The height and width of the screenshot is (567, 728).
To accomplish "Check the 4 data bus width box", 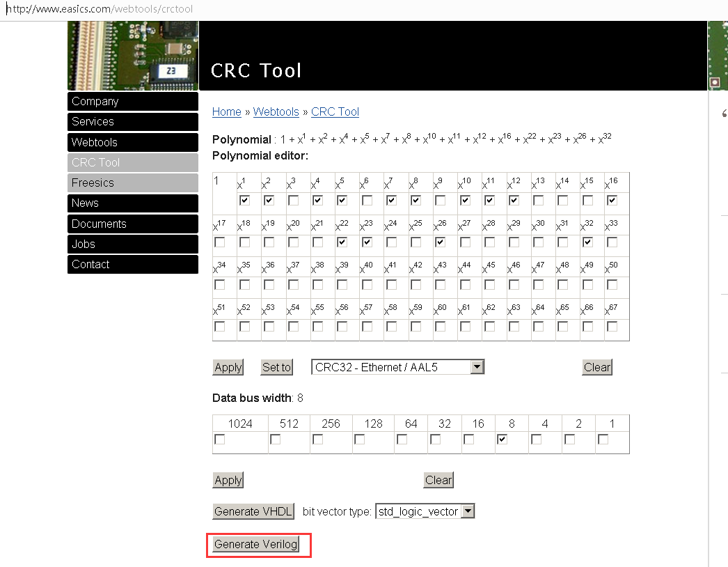I will click(x=536, y=440).
